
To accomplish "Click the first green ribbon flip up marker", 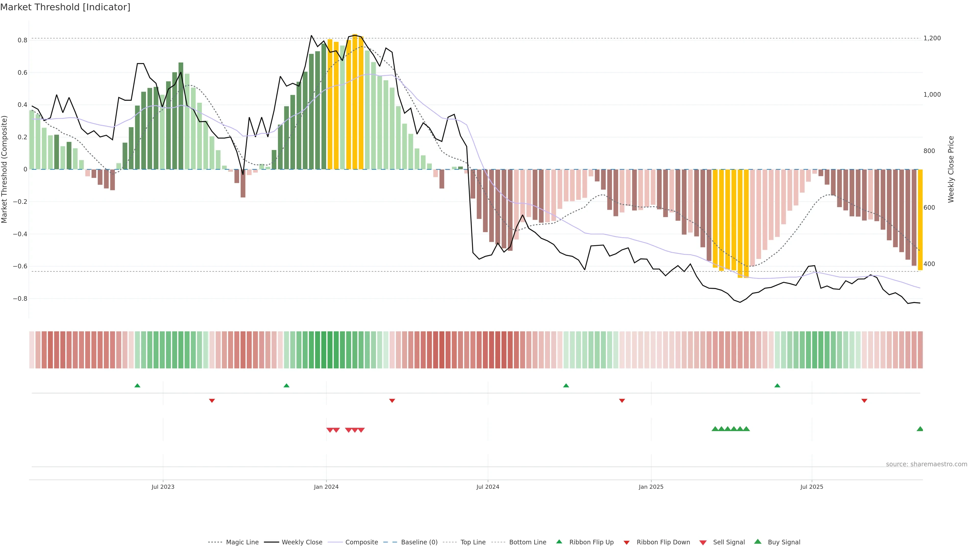I will 137,386.
